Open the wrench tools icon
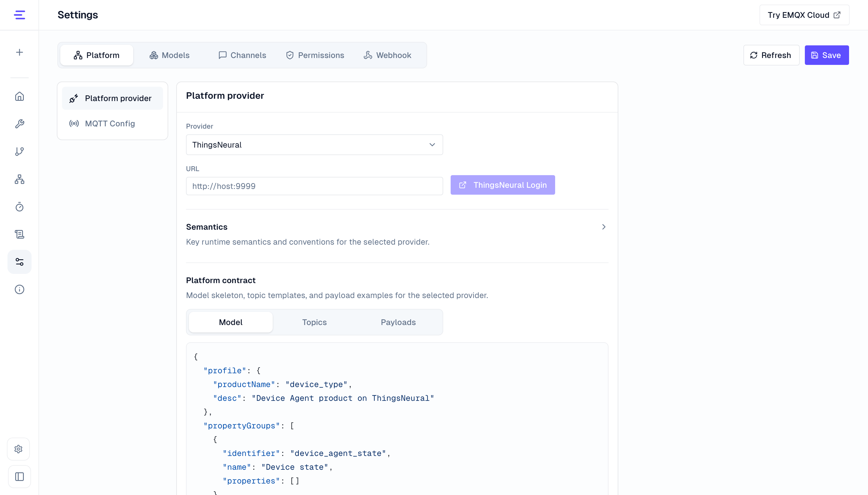 (x=19, y=124)
